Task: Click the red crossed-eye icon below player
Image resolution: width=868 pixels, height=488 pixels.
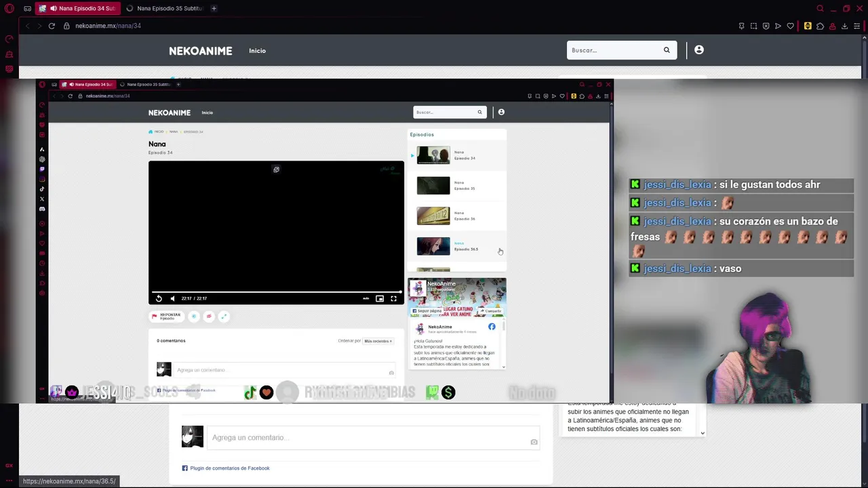Action: coord(209,317)
